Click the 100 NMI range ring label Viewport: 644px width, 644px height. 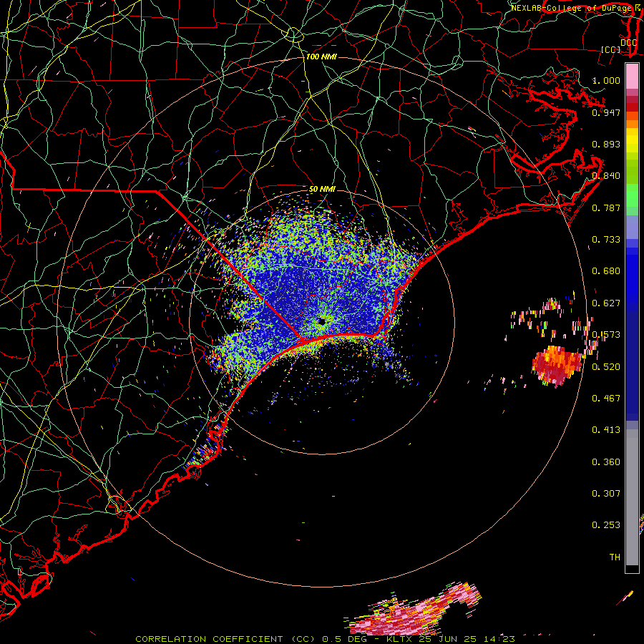[x=321, y=57]
